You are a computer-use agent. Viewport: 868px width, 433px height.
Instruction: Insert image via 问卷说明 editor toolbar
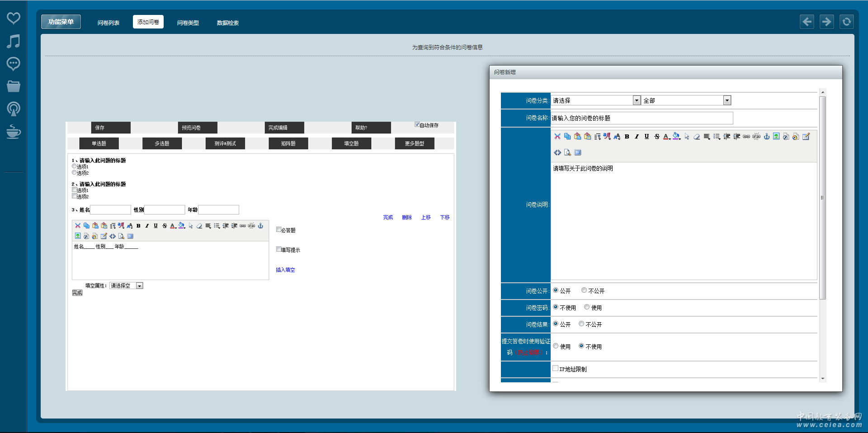tap(776, 137)
